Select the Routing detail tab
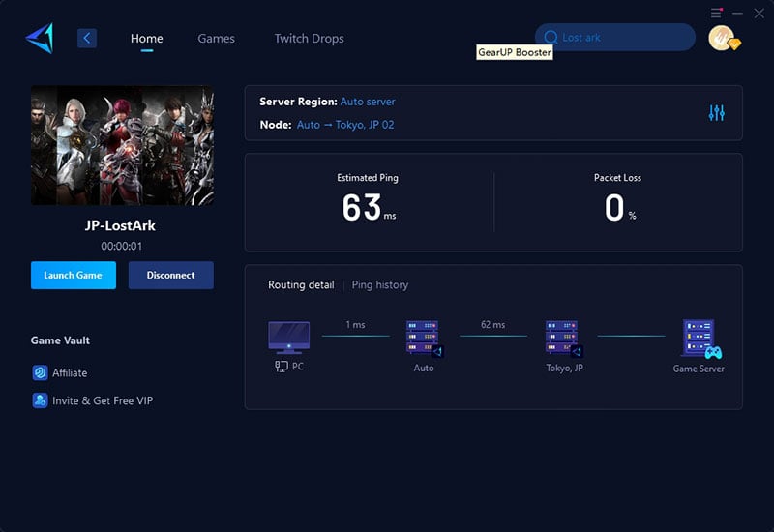The height and width of the screenshot is (532, 774). pos(301,284)
